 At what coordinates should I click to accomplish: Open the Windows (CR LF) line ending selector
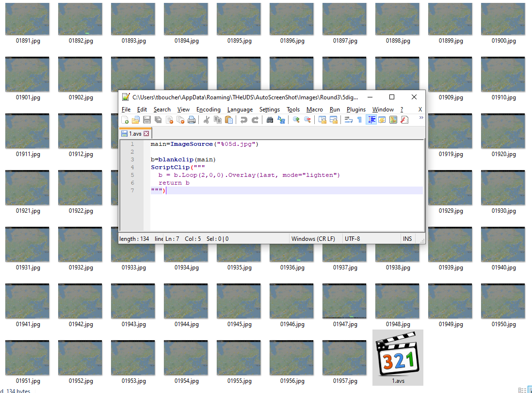[316, 239]
